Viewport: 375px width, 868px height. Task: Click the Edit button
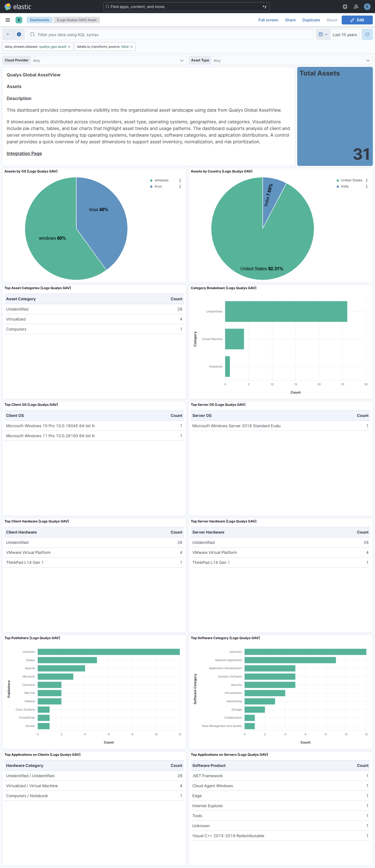[x=357, y=20]
